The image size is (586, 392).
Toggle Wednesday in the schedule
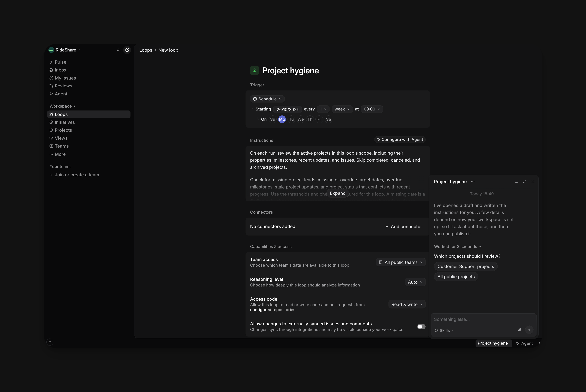[300, 120]
